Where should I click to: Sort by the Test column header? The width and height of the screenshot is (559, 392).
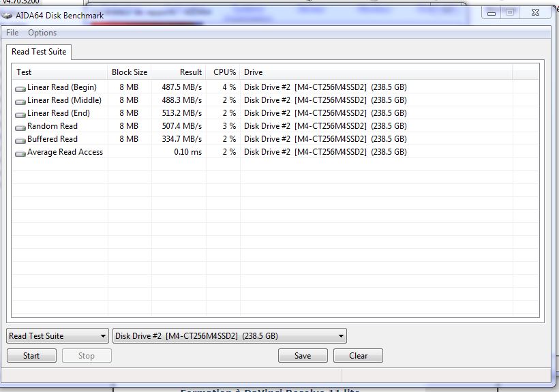(x=59, y=72)
